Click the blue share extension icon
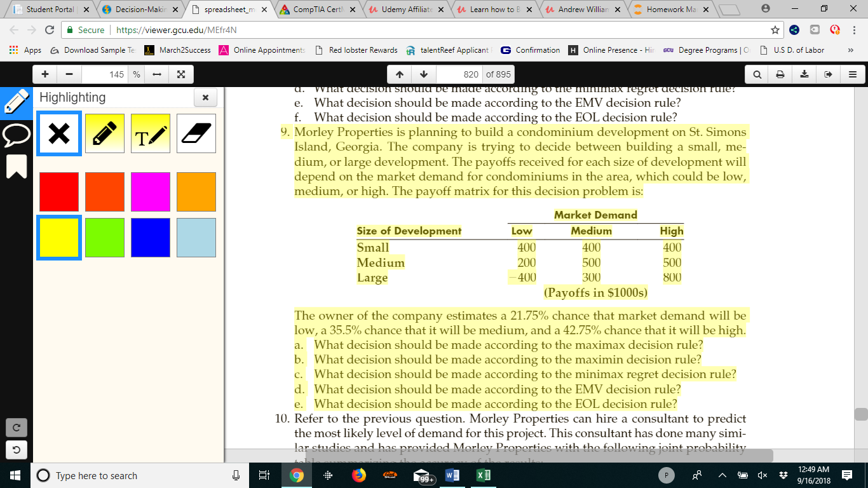Image resolution: width=868 pixels, height=488 pixels. [x=795, y=30]
